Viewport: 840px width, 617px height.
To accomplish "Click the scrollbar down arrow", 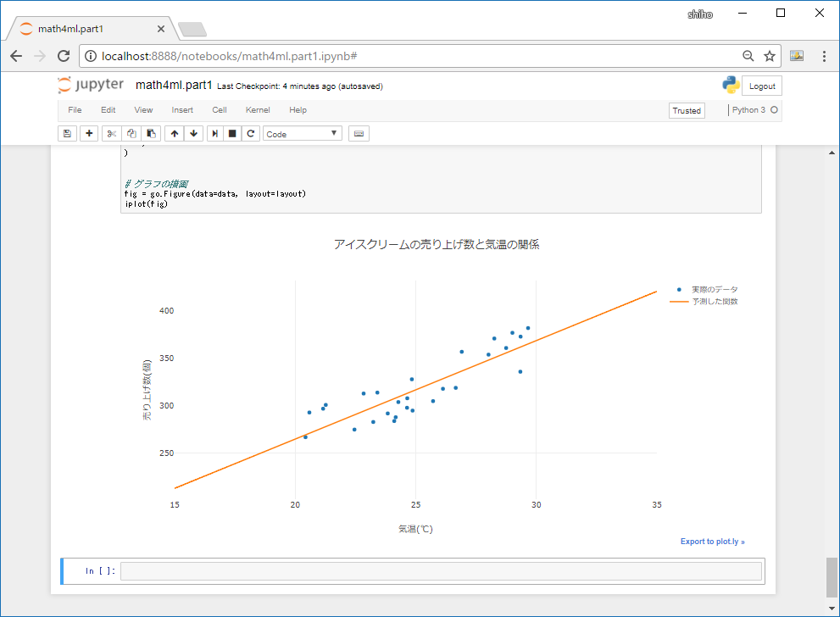I will tap(832, 609).
